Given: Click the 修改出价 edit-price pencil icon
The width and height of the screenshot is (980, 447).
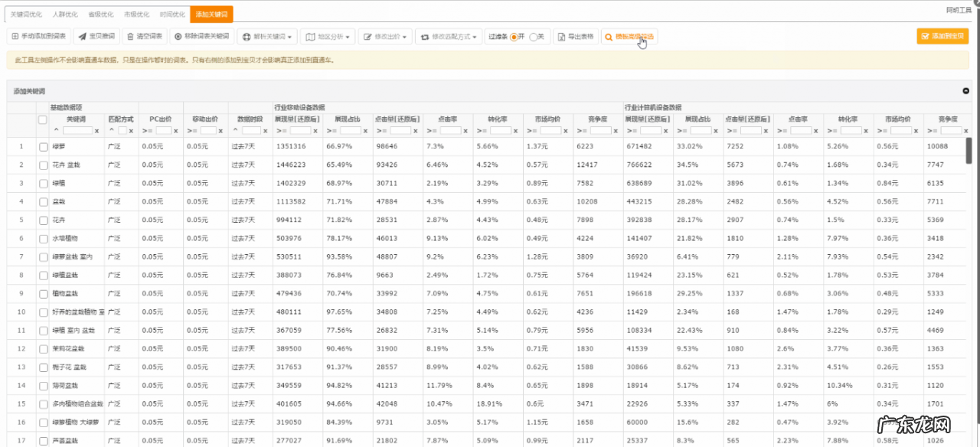Looking at the screenshot, I should [x=367, y=36].
